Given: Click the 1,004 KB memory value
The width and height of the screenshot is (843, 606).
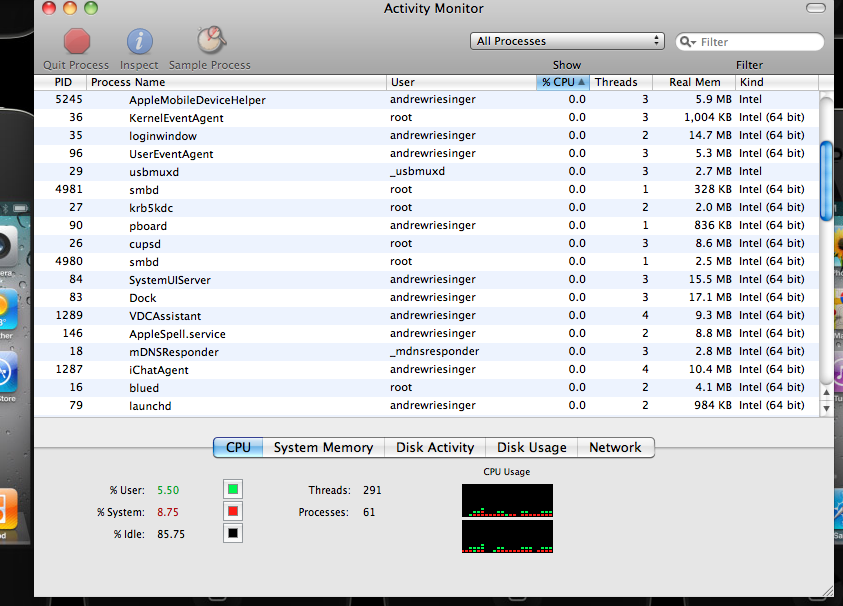Looking at the screenshot, I should [708, 117].
